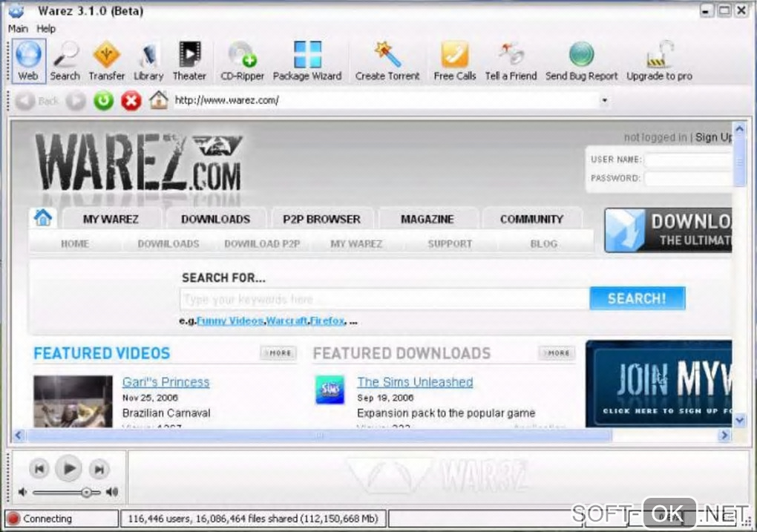Screen dimensions: 757x532
Task: Select the MAGAZINE tab
Action: coord(427,219)
